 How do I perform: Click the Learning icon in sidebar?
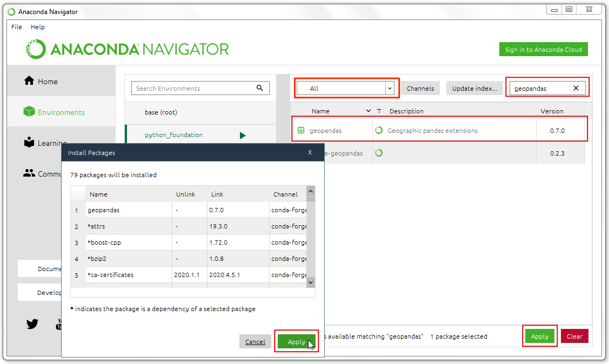coord(29,142)
